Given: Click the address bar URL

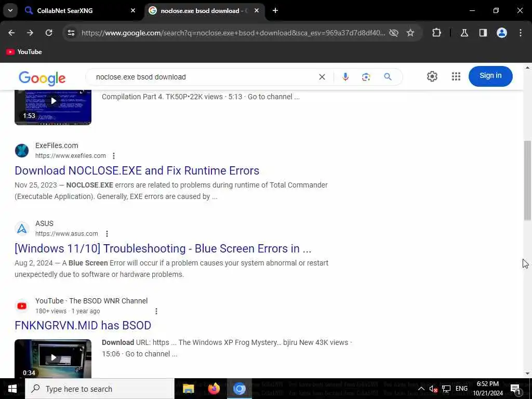Looking at the screenshot, I should click(233, 33).
